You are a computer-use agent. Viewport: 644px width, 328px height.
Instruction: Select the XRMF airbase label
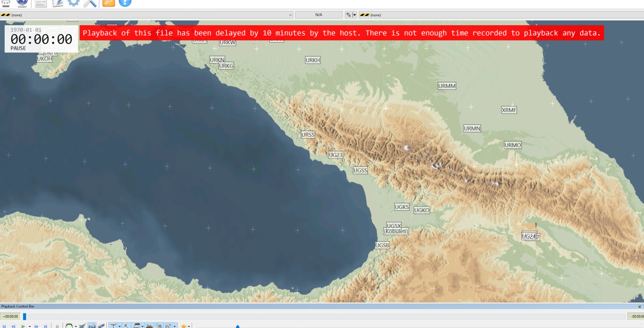(509, 110)
